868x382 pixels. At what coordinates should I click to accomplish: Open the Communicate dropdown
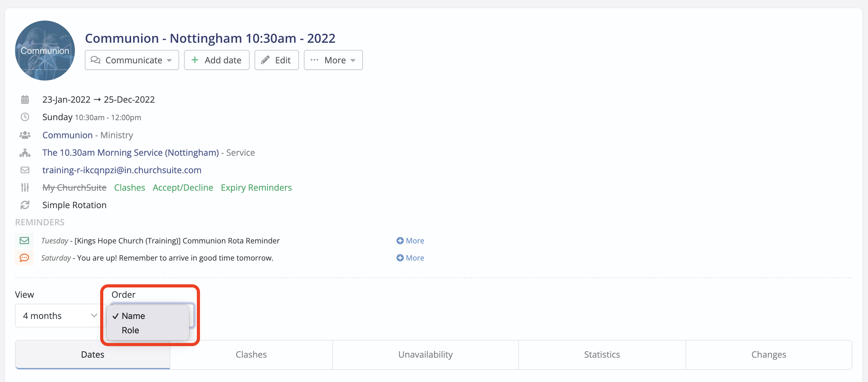[132, 60]
